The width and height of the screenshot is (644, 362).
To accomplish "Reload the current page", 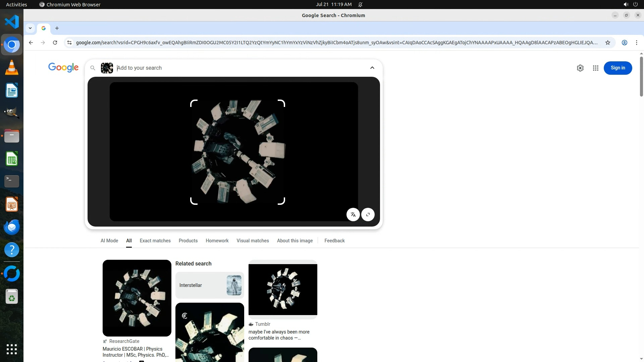I will (x=55, y=43).
